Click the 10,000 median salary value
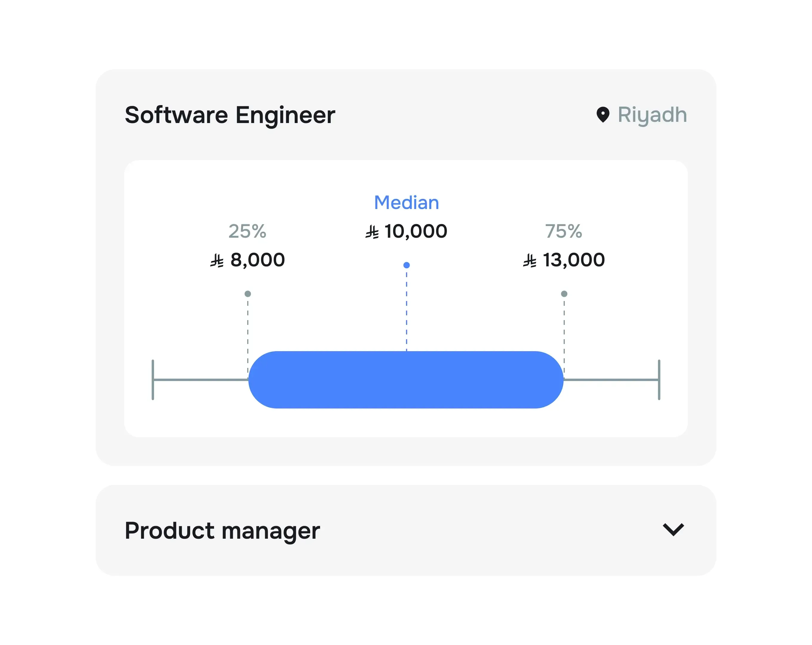812x645 pixels. (416, 231)
